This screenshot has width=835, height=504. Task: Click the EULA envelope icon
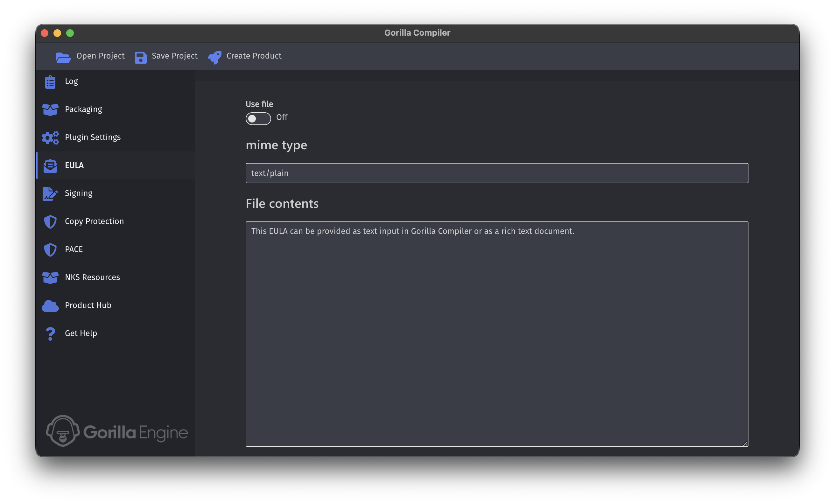[x=50, y=166]
